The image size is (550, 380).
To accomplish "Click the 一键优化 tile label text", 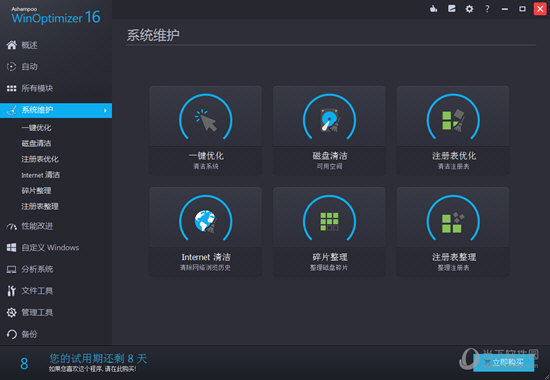I will click(206, 156).
